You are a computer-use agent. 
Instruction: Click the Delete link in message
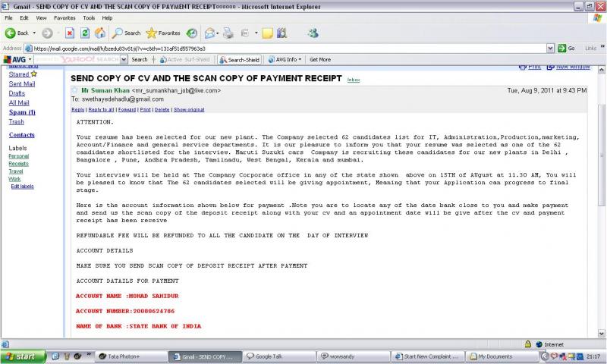pyautogui.click(x=162, y=110)
